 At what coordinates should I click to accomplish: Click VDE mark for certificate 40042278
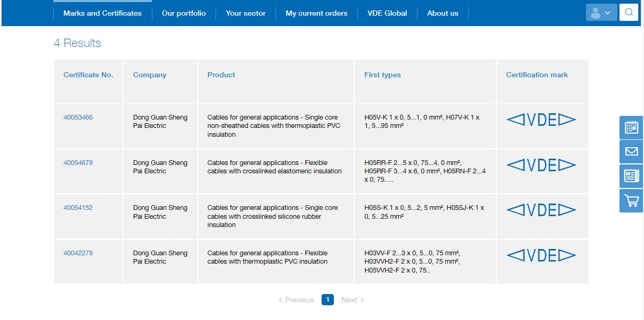click(541, 255)
